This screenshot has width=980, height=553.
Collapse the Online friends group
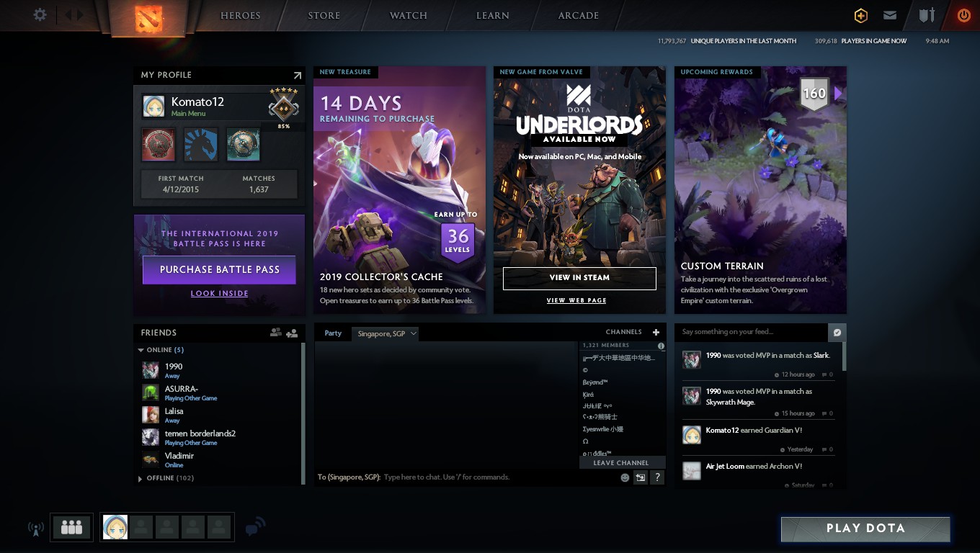click(141, 350)
